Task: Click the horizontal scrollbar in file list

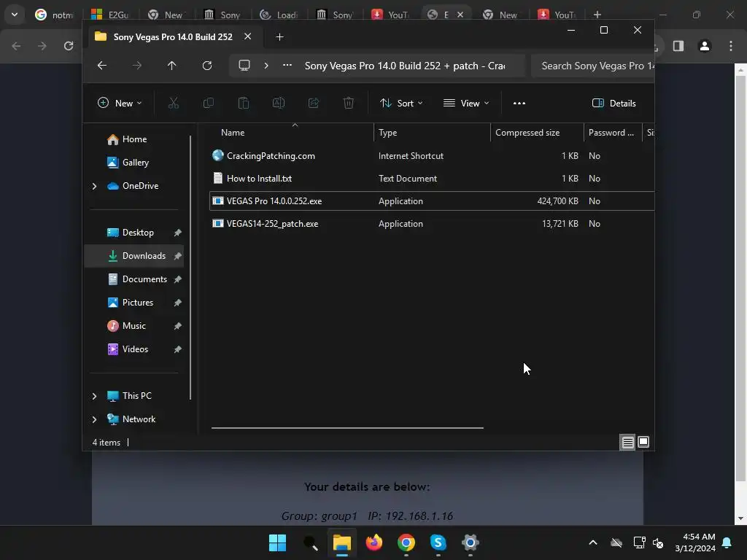Action: (347, 427)
